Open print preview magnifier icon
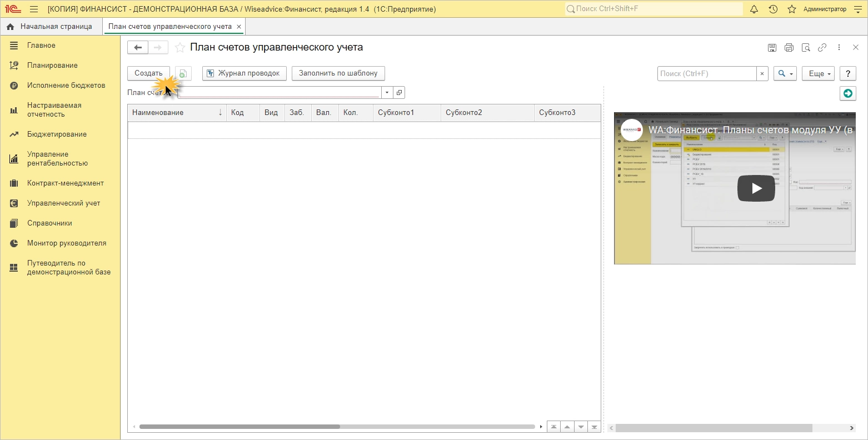 tap(806, 48)
